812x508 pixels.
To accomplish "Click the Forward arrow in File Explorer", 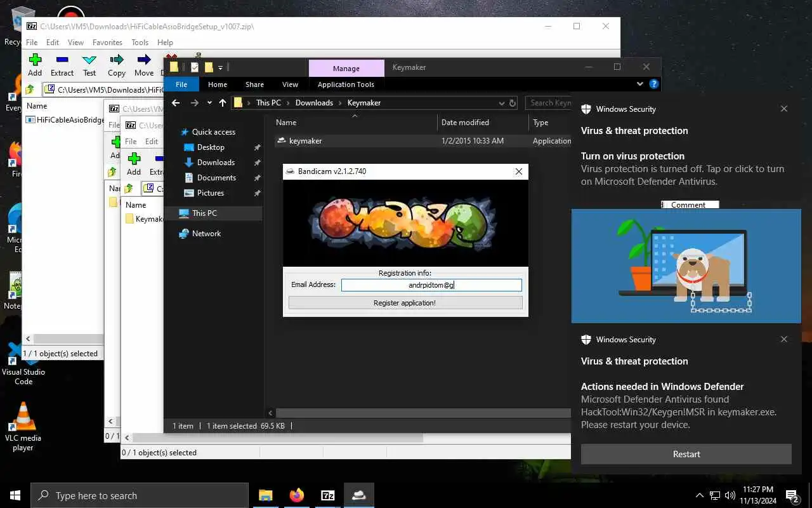I will [x=194, y=103].
